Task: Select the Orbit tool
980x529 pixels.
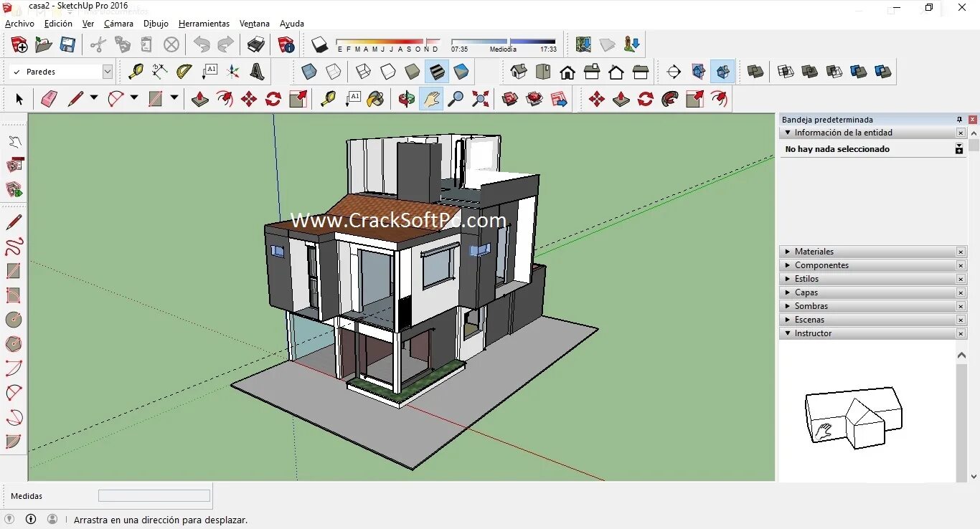Action: point(407,99)
